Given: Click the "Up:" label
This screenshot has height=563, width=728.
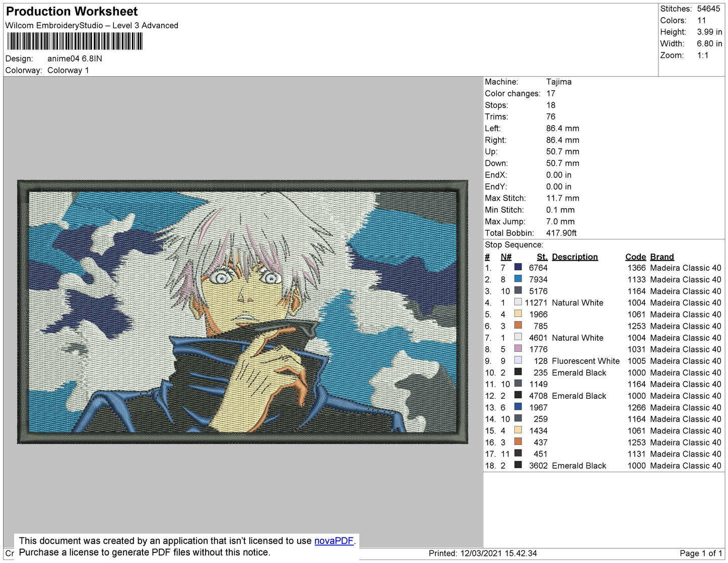Looking at the screenshot, I should [x=491, y=152].
